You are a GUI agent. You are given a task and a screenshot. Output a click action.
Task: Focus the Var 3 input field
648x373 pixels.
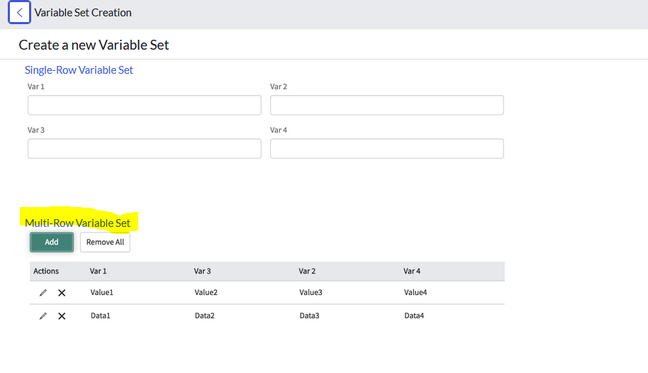click(x=144, y=149)
